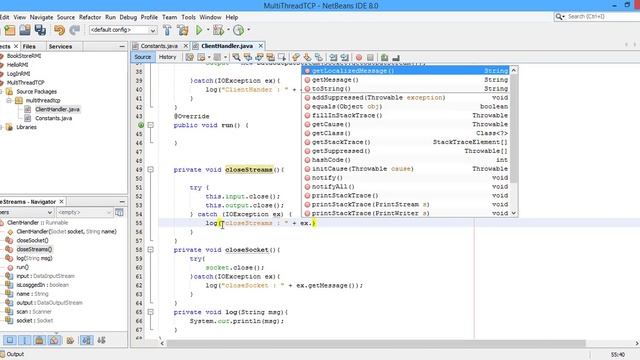Click the New Project toolbar icon
Viewport: 640px width, 360px height.
(10, 30)
